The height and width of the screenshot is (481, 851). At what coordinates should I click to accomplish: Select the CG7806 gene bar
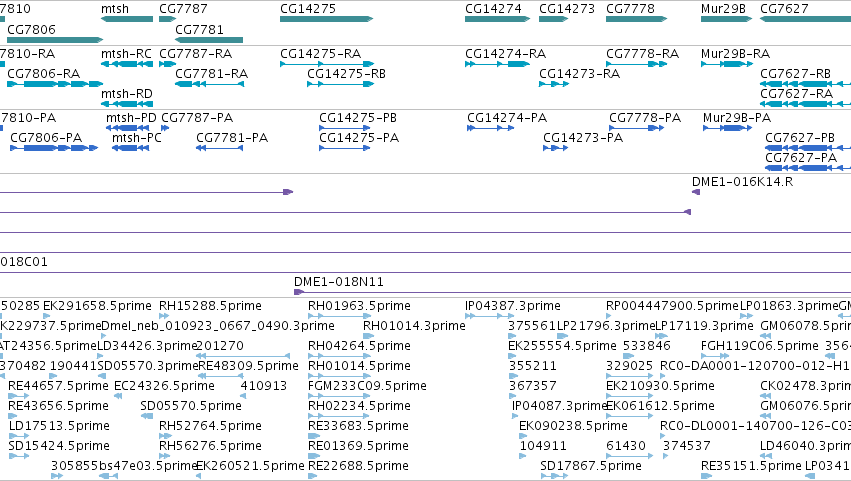click(55, 40)
